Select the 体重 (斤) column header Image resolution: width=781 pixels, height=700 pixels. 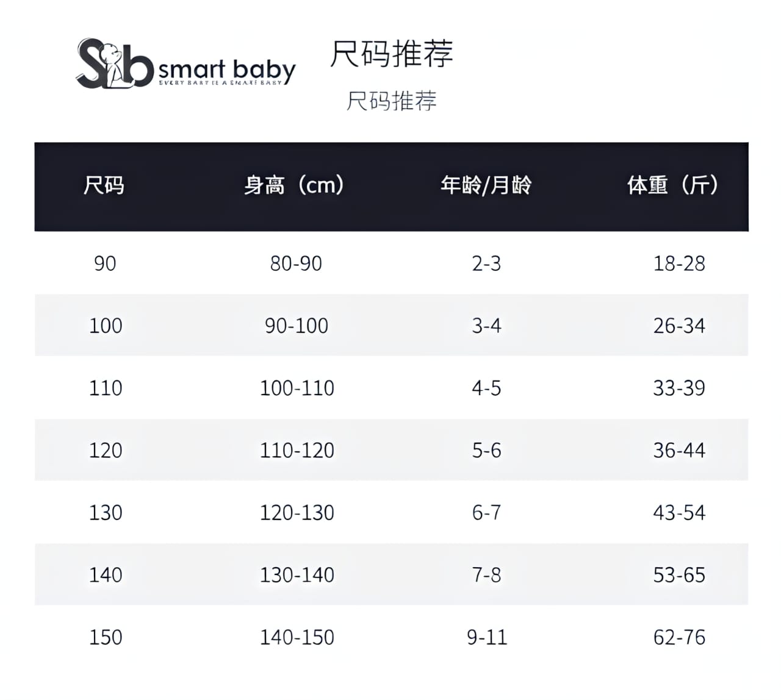tap(673, 185)
